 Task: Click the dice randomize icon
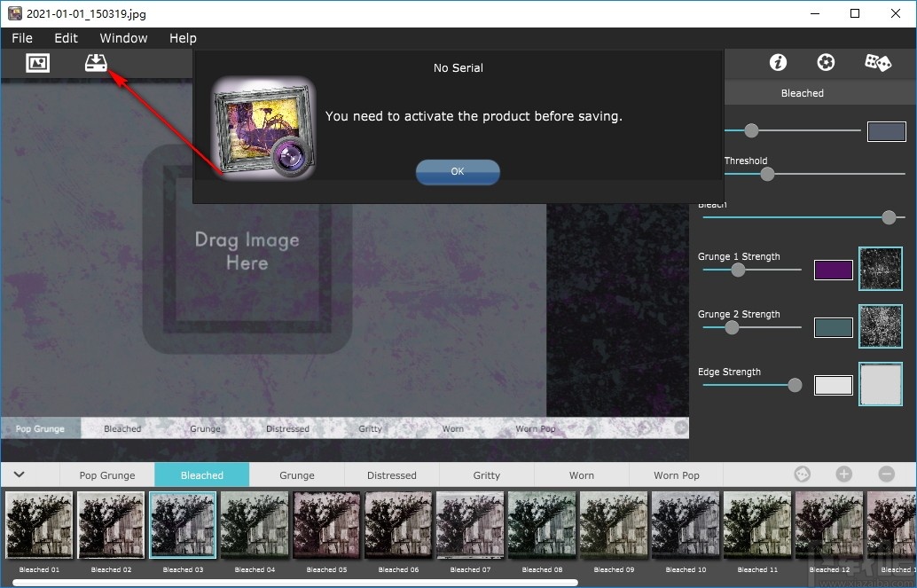coord(878,63)
